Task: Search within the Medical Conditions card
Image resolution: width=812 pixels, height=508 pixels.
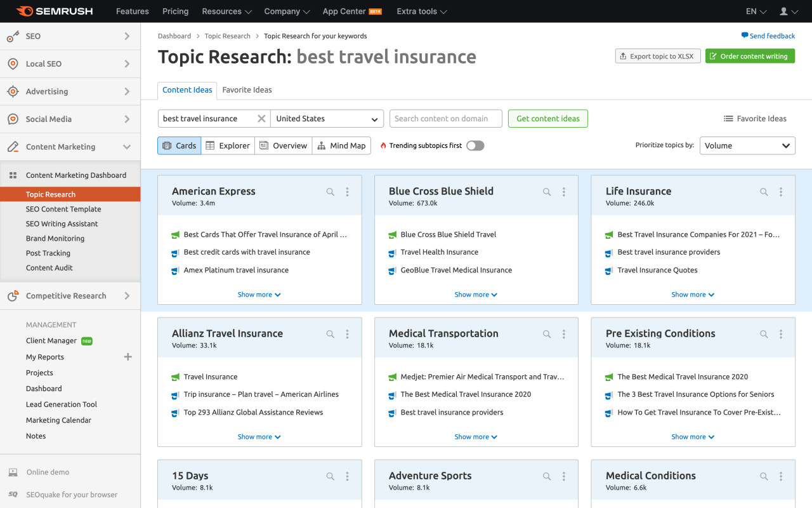Action: pos(764,476)
